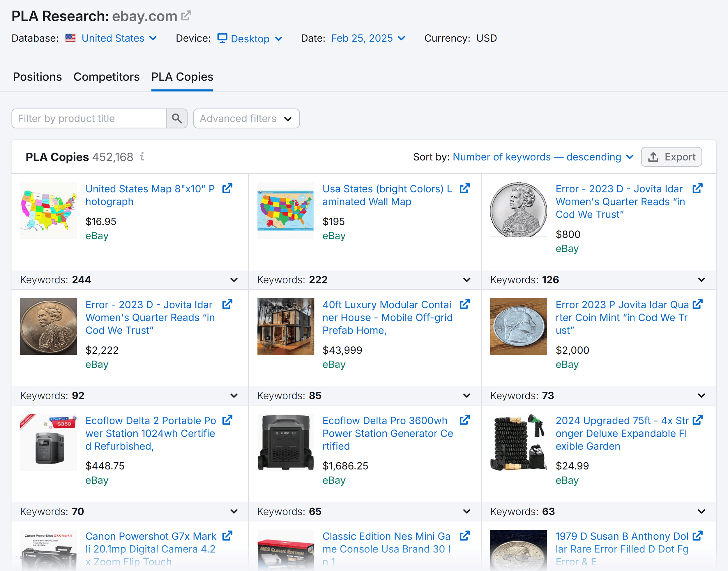Open United States Map 8"x10" Photograph title link
The height and width of the screenshot is (571, 728).
(x=150, y=195)
